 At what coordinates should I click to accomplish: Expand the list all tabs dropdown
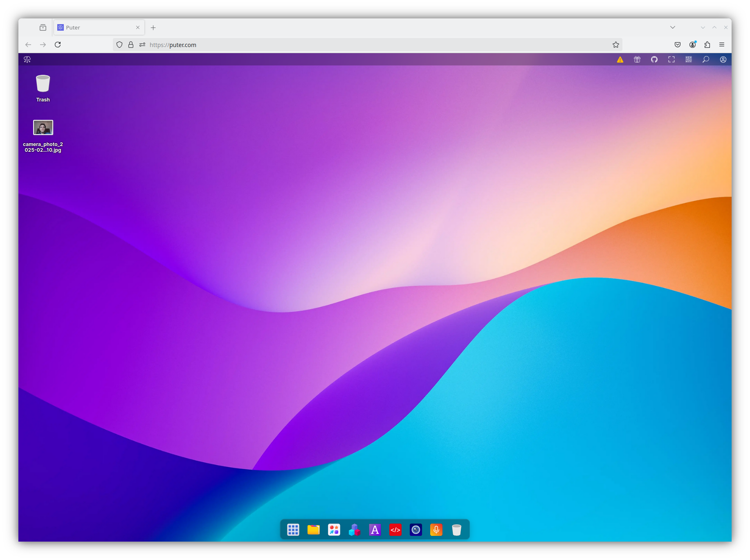(673, 27)
